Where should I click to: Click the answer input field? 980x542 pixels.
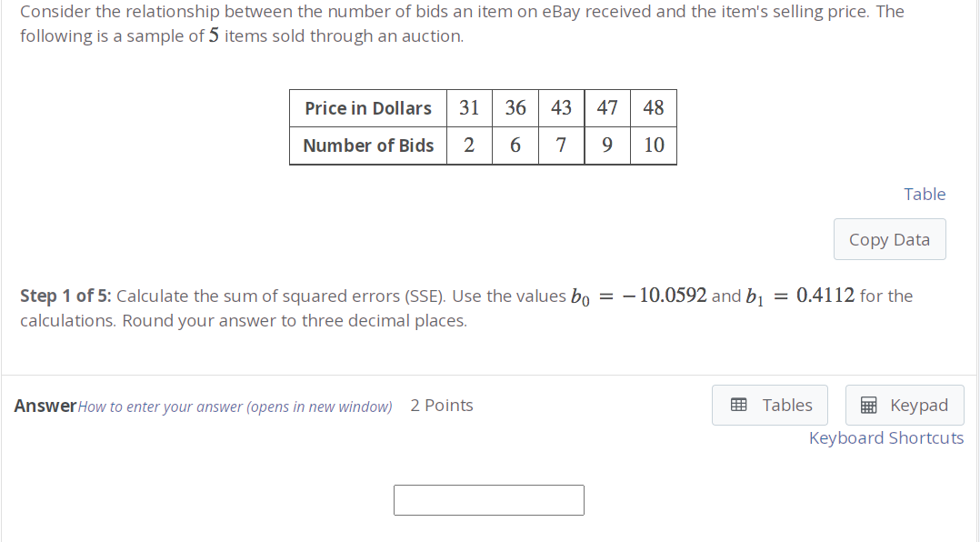tap(488, 499)
